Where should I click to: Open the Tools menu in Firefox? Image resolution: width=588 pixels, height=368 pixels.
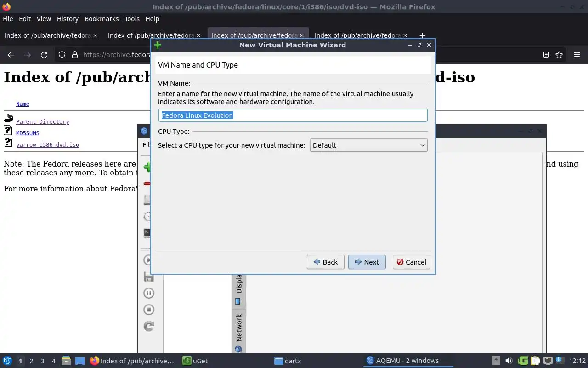coord(132,19)
